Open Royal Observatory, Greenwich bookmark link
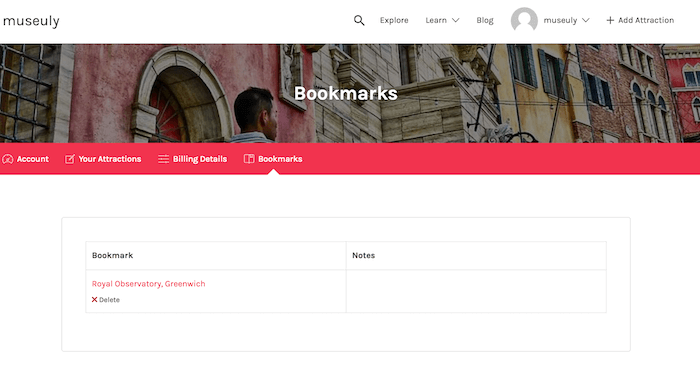Image resolution: width=700 pixels, height=383 pixels. pyautogui.click(x=149, y=284)
